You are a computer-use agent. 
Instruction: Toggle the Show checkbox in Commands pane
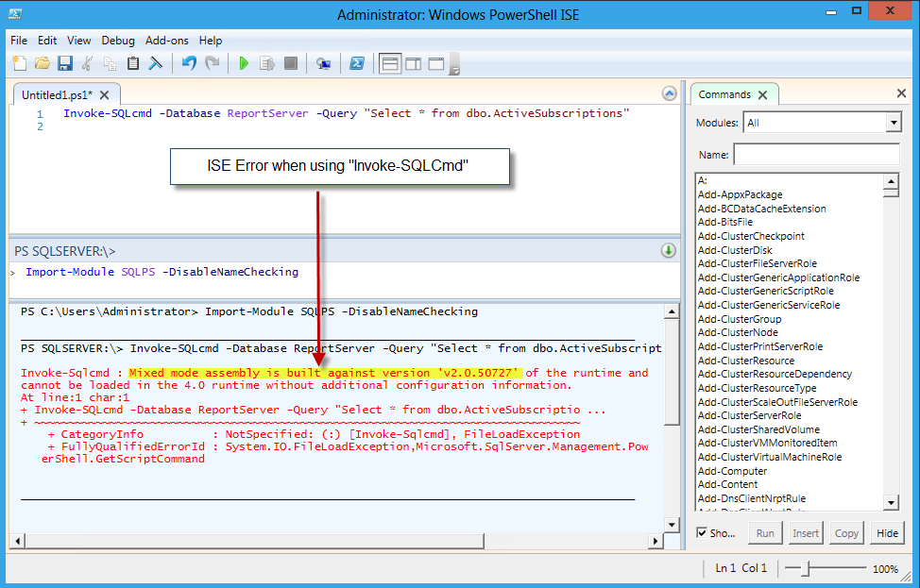pyautogui.click(x=701, y=532)
